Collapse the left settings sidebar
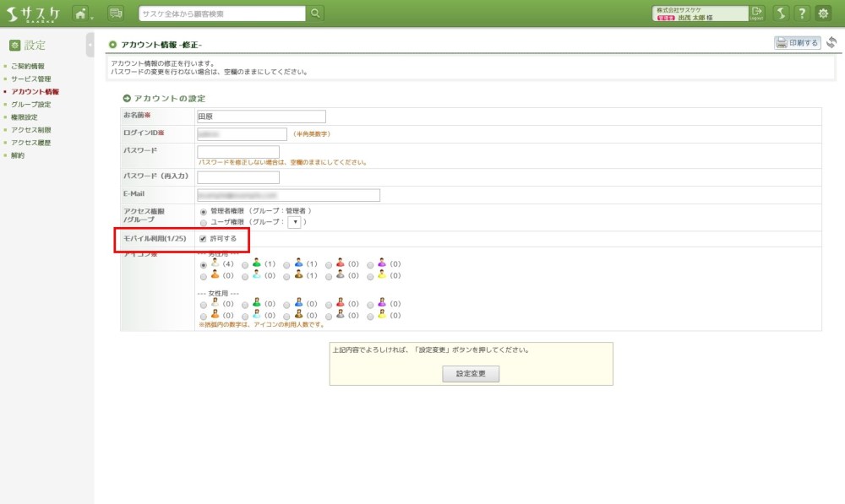This screenshot has width=845, height=504. click(90, 44)
